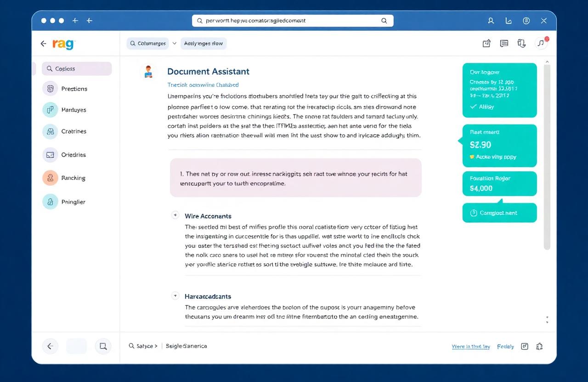This screenshot has width=588, height=382.
Task: Click the shield clipboard icon in toolbar
Action: point(521,44)
